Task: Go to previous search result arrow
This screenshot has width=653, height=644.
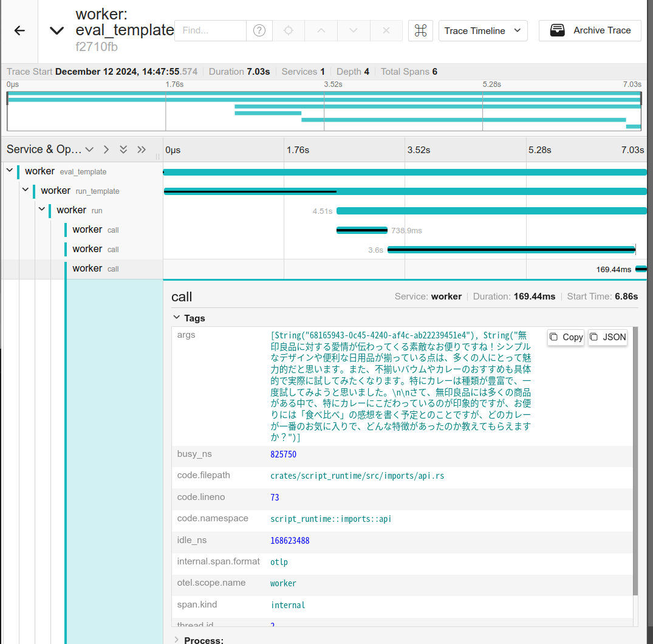Action: pyautogui.click(x=321, y=30)
